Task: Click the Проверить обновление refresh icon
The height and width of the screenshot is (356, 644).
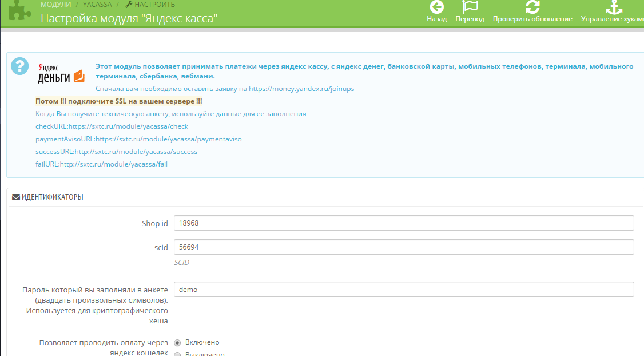Action: pos(532,7)
